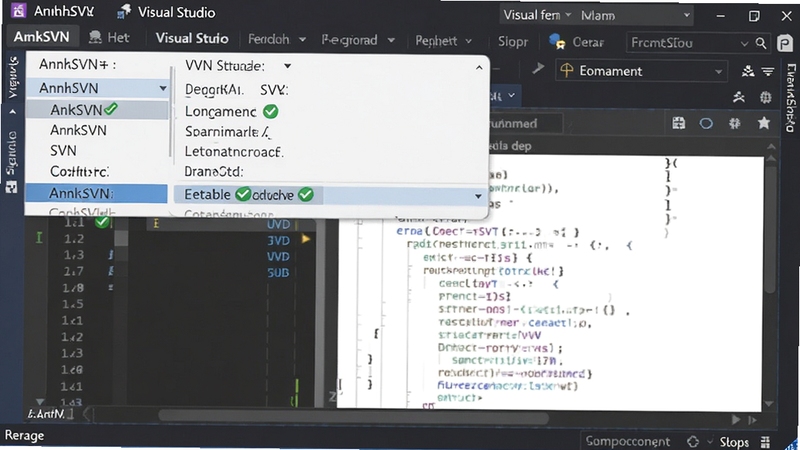The height and width of the screenshot is (450, 800).
Task: Click the globe icon below filter icon
Action: pyautogui.click(x=765, y=97)
